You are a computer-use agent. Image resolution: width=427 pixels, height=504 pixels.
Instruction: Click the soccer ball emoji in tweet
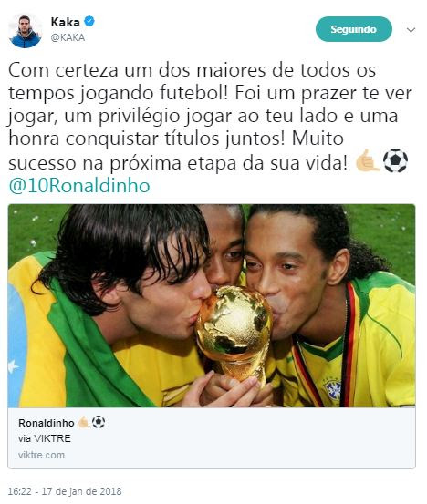tap(395, 160)
